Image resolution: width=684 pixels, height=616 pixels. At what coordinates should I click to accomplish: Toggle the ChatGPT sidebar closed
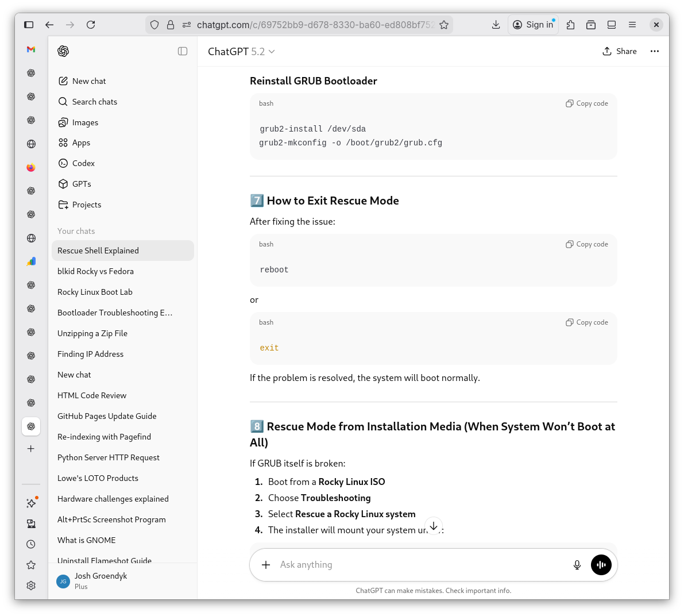coord(183,51)
